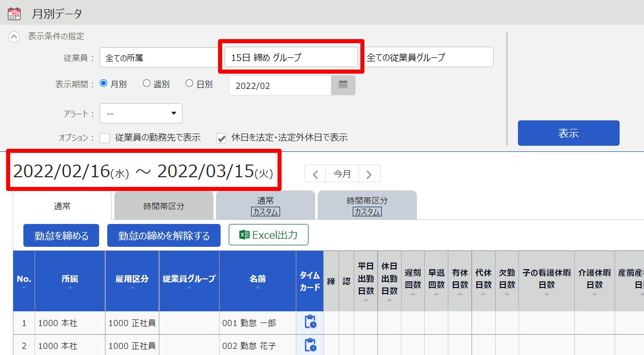Go to next month with right arrow
The width and height of the screenshot is (644, 355).
tap(369, 174)
